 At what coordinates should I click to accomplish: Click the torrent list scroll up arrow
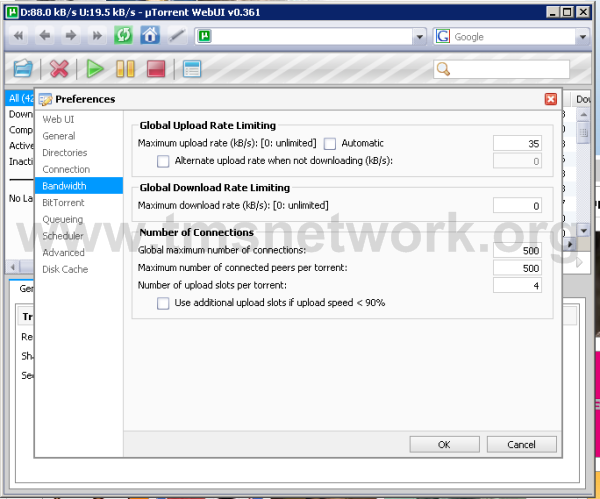pos(583,114)
